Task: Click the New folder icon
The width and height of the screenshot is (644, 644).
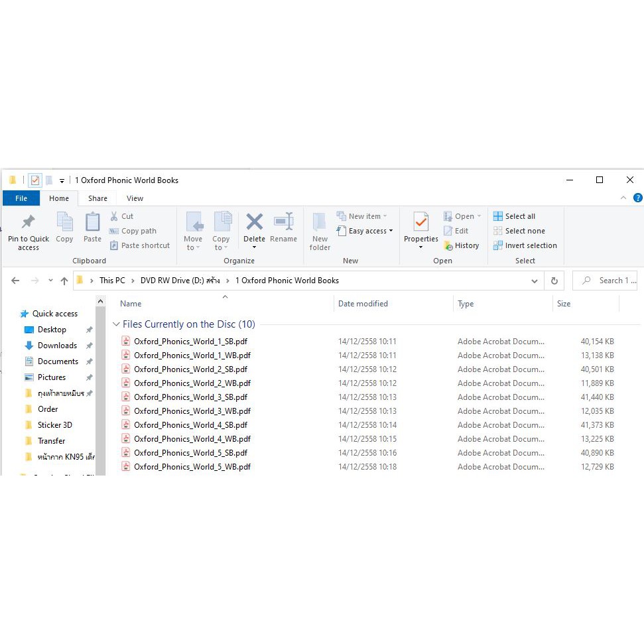Action: point(320,222)
